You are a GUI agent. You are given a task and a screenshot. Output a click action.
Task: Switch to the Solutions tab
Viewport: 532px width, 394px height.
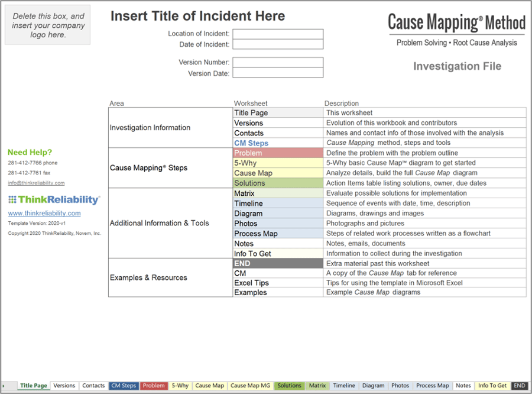coord(289,385)
